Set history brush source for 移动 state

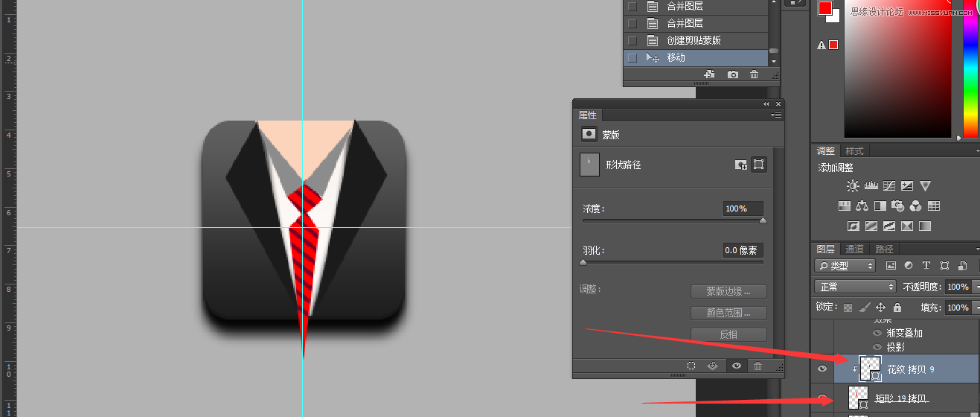click(632, 57)
